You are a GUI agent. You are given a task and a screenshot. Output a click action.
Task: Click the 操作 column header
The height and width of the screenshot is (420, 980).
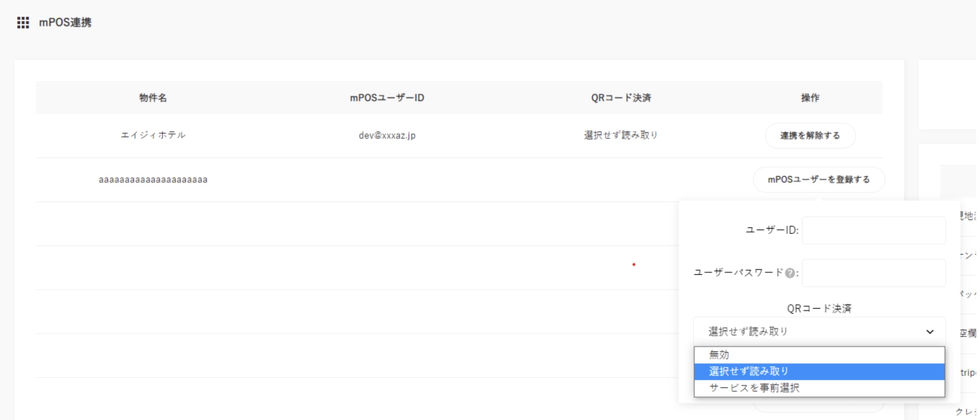810,98
